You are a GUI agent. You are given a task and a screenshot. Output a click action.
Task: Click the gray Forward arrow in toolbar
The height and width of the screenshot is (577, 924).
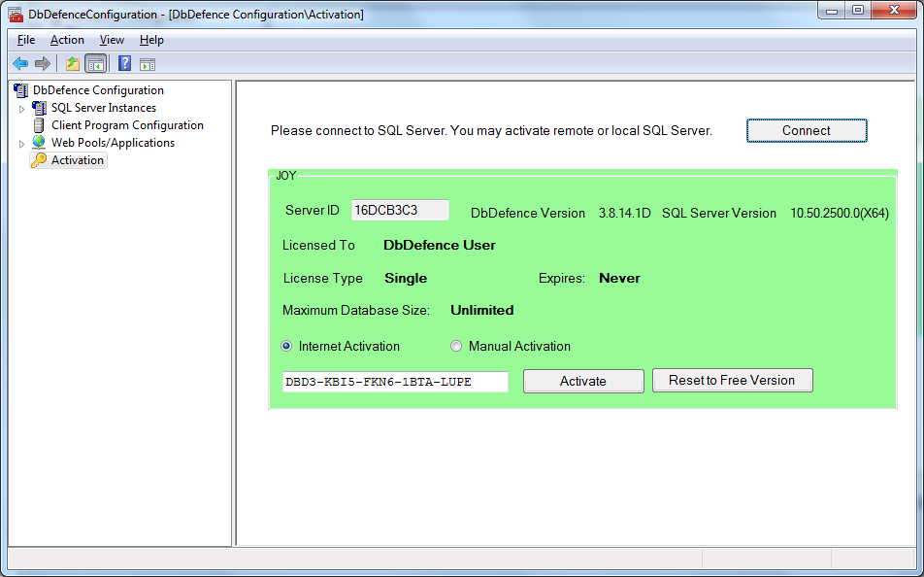42,64
